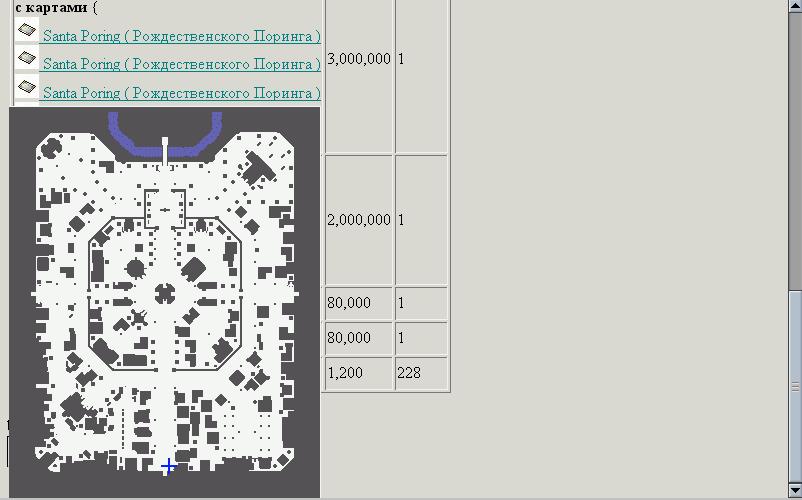Click the card icon beside the lowest Santa Poring
802x500 pixels.
coord(27,87)
